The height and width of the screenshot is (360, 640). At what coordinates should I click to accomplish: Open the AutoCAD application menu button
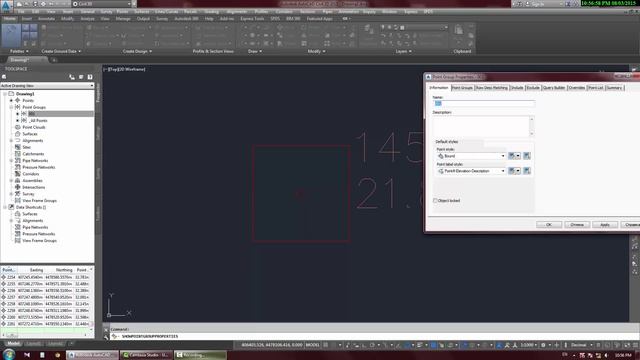(6, 6)
